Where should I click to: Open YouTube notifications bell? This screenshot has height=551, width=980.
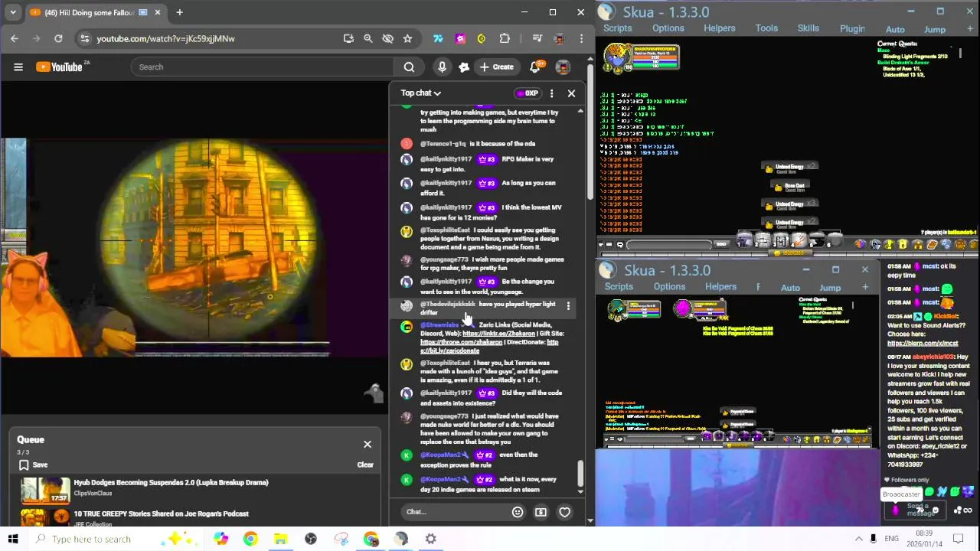pos(535,67)
